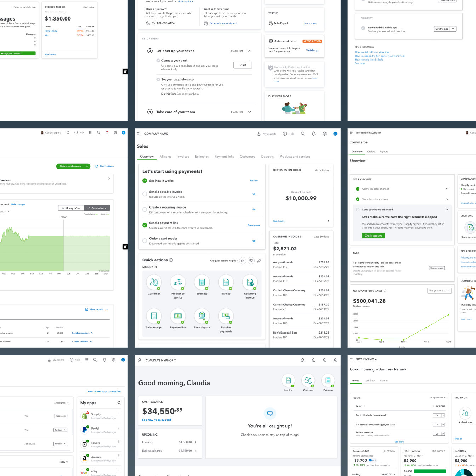Edit quick actions with the pencil icon

tap(259, 261)
